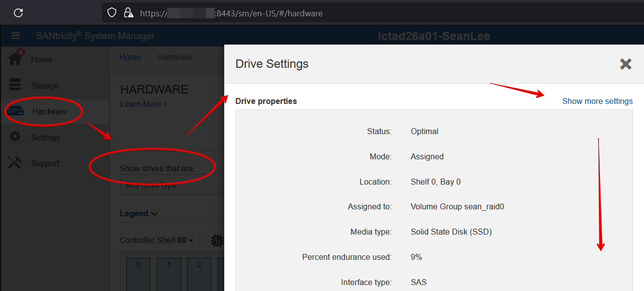This screenshot has width=644, height=291.
Task: Close the Drive Settings dialog
Action: (626, 64)
